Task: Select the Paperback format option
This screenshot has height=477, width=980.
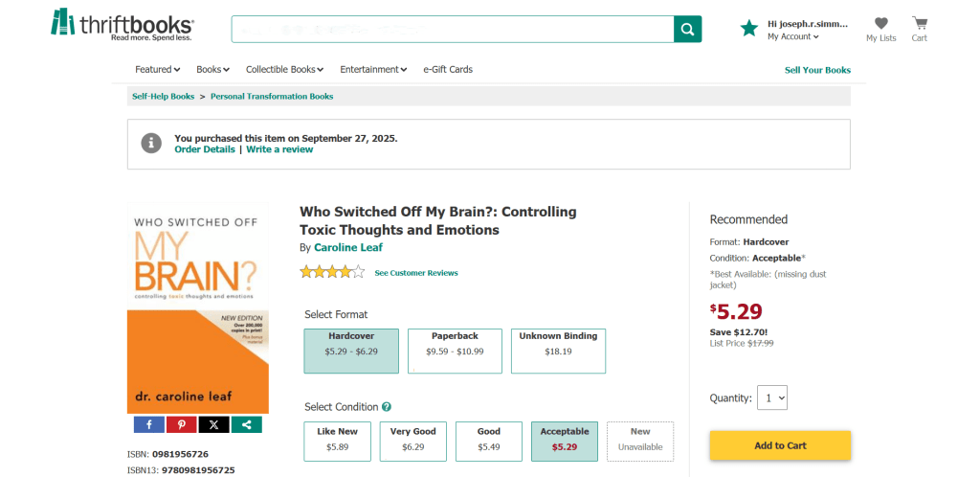Action: 455,351
